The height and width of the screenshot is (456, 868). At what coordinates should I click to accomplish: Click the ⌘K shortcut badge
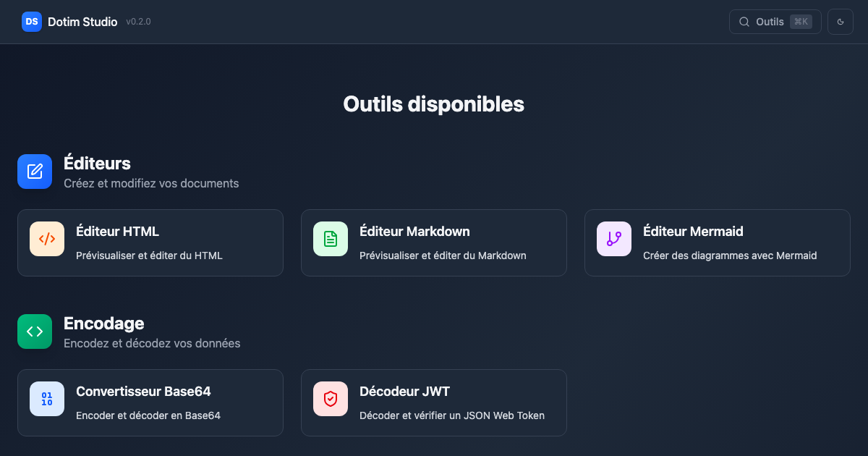[801, 22]
